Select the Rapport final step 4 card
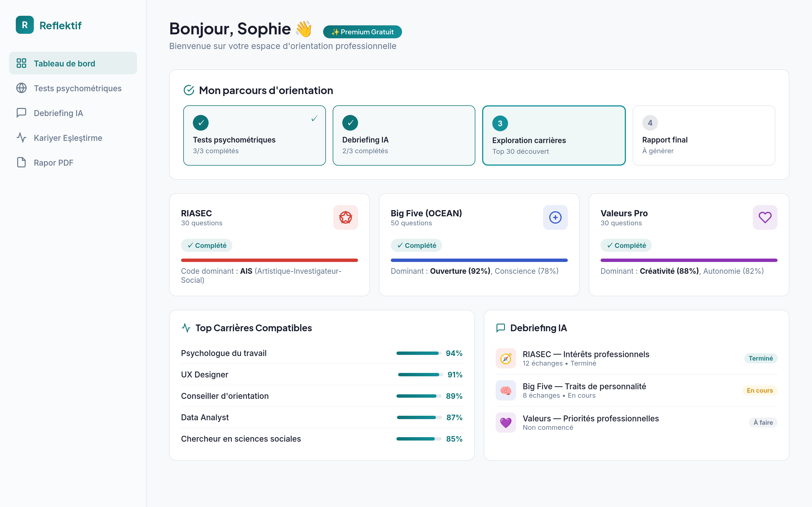This screenshot has width=812, height=507. pyautogui.click(x=704, y=135)
